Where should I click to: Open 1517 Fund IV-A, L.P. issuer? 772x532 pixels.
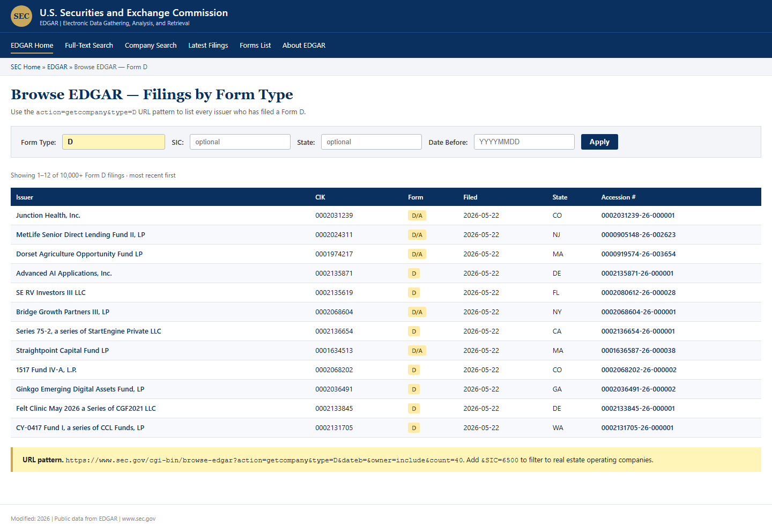pos(46,370)
